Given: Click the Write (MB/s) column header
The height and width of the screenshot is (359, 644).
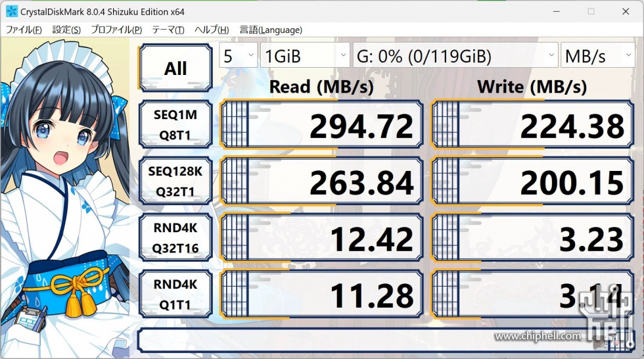Looking at the screenshot, I should (532, 87).
